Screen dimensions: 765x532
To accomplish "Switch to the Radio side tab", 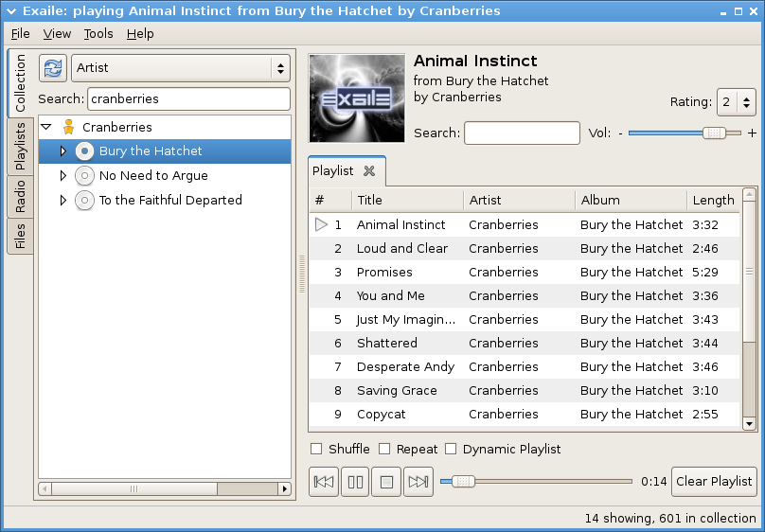I will coord(20,197).
